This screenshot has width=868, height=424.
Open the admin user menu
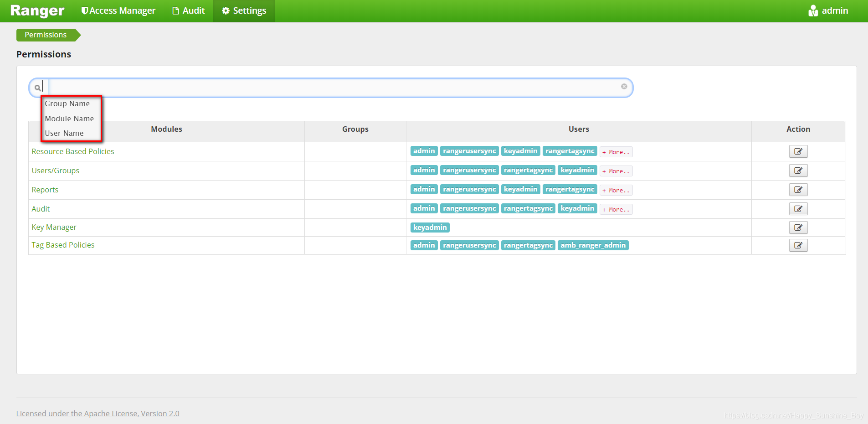click(x=828, y=10)
